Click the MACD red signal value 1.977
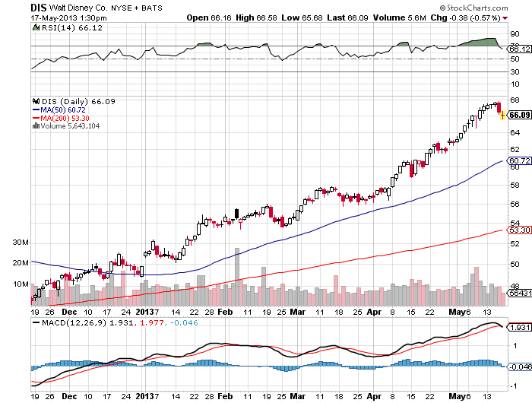The height and width of the screenshot is (403, 532). (x=152, y=322)
